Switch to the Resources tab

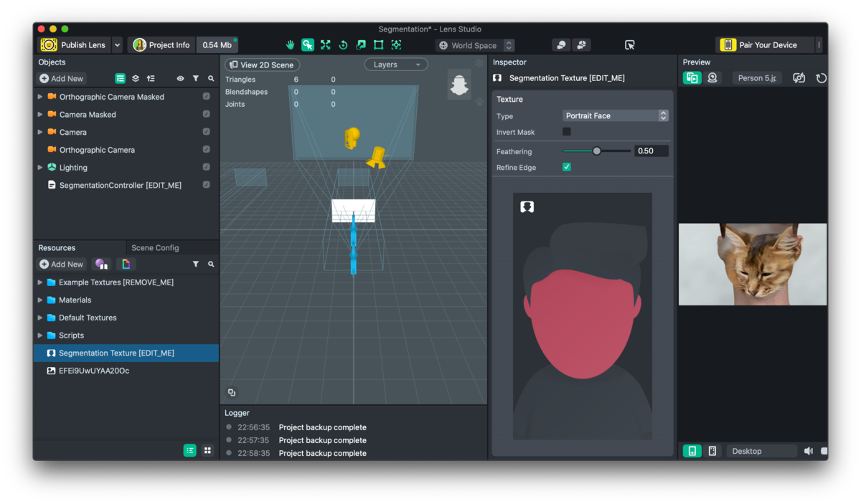tap(57, 248)
